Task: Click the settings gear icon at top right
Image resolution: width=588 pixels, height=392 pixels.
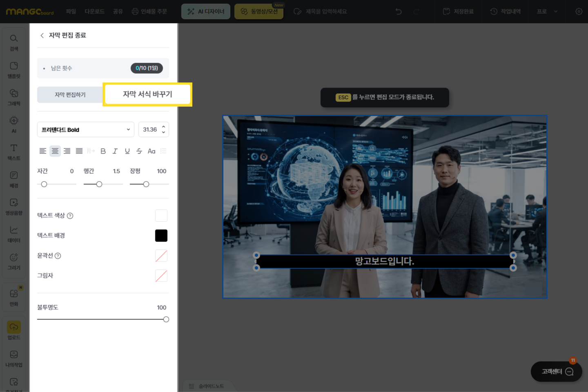Action: click(579, 11)
